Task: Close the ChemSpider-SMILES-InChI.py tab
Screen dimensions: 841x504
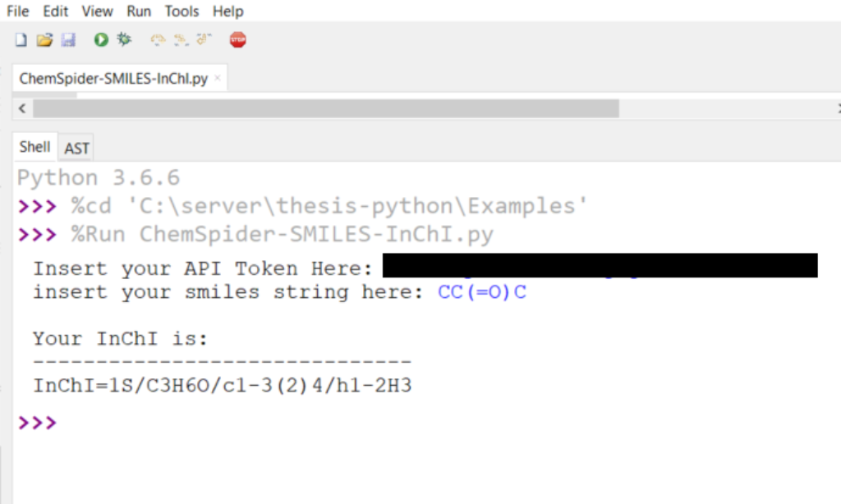Action: point(218,80)
